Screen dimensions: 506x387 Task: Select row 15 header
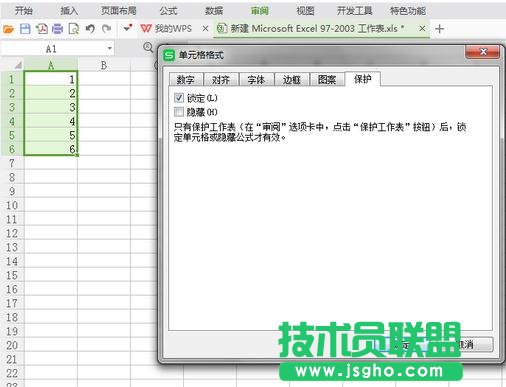[12, 275]
